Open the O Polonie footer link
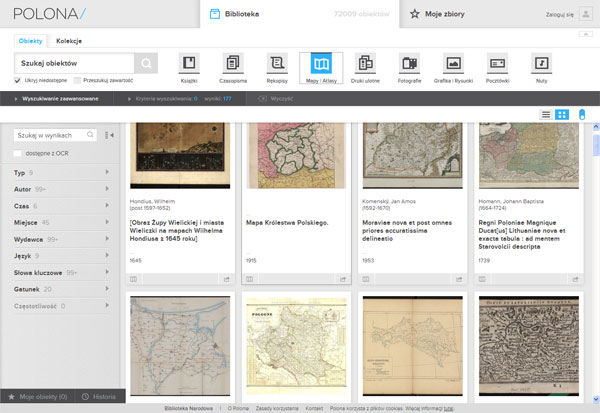This screenshot has height=413, width=600. click(238, 408)
